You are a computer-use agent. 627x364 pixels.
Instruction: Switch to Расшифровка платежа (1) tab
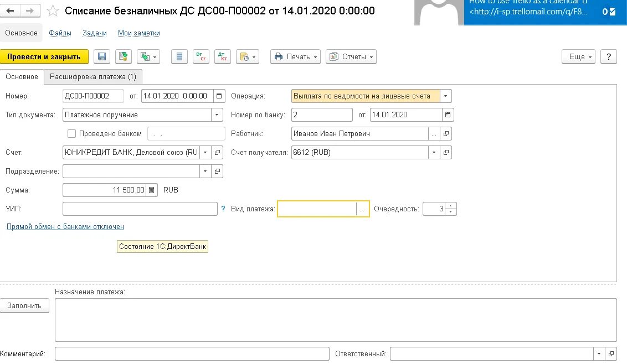tap(92, 77)
